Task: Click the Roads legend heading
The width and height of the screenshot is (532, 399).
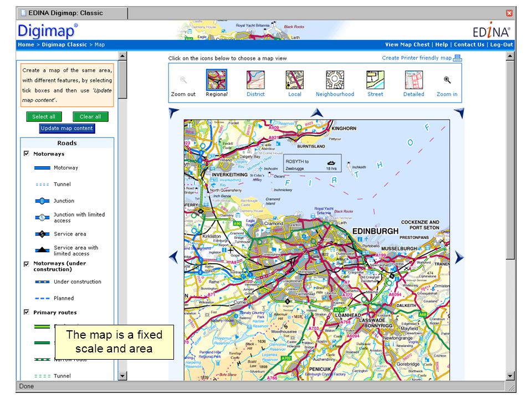Action: tap(67, 143)
